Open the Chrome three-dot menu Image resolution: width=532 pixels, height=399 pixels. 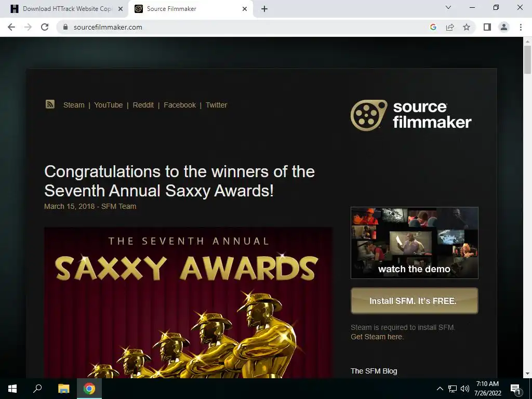[x=521, y=27]
